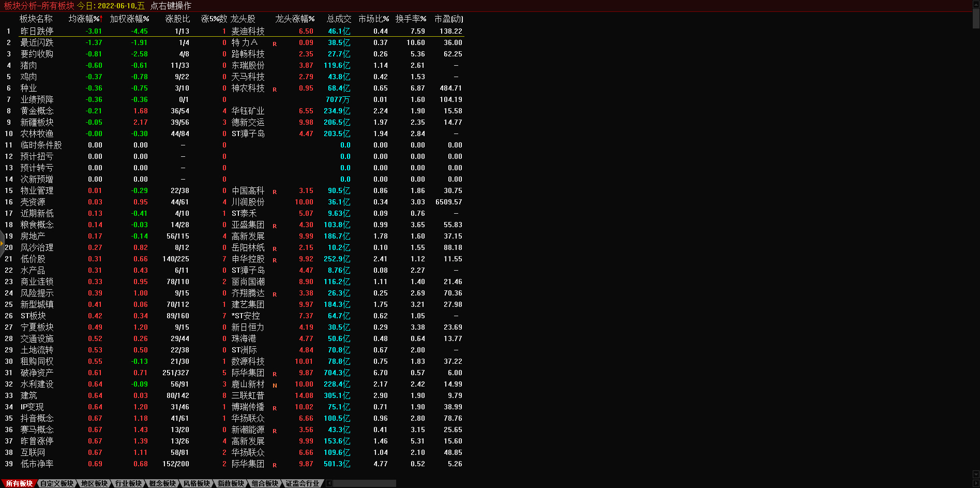980x488 pixels.
Task: Select the 证监会行业 tab
Action: (303, 483)
